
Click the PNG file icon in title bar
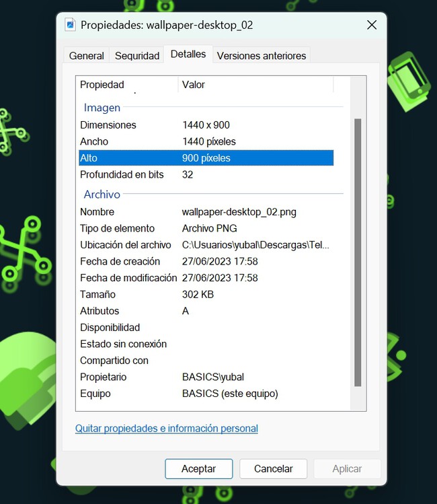[x=71, y=25]
